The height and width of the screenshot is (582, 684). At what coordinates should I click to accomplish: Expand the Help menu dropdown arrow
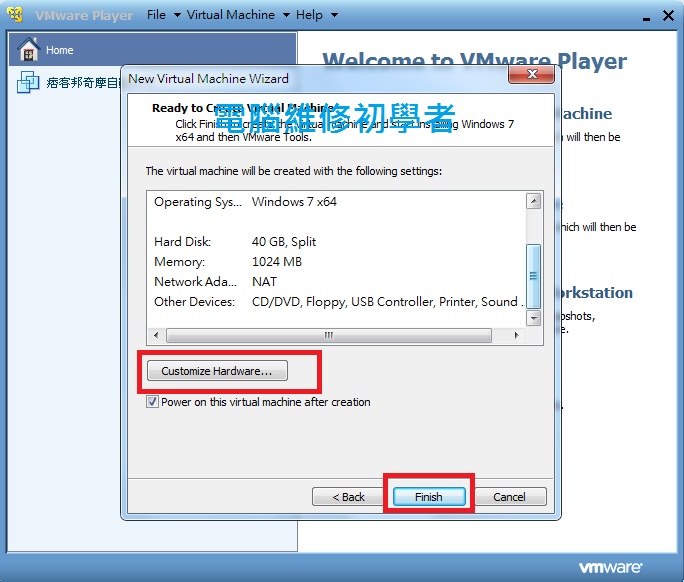(334, 15)
